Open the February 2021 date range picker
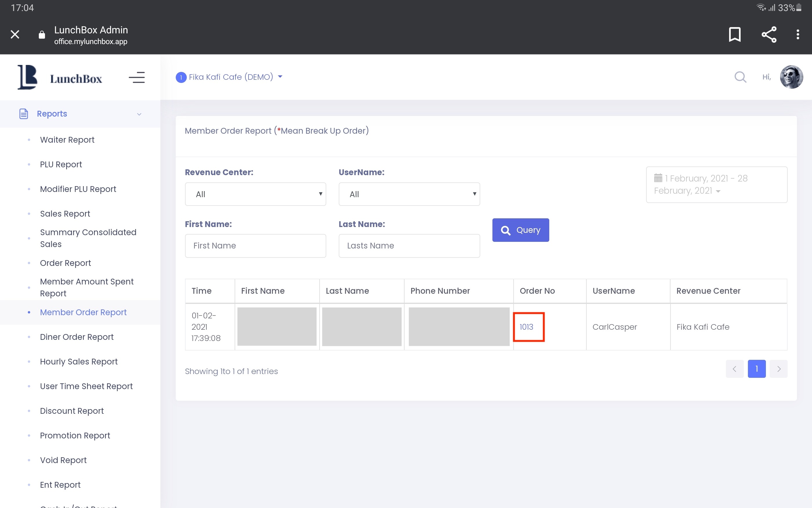The width and height of the screenshot is (812, 508). pyautogui.click(x=716, y=184)
